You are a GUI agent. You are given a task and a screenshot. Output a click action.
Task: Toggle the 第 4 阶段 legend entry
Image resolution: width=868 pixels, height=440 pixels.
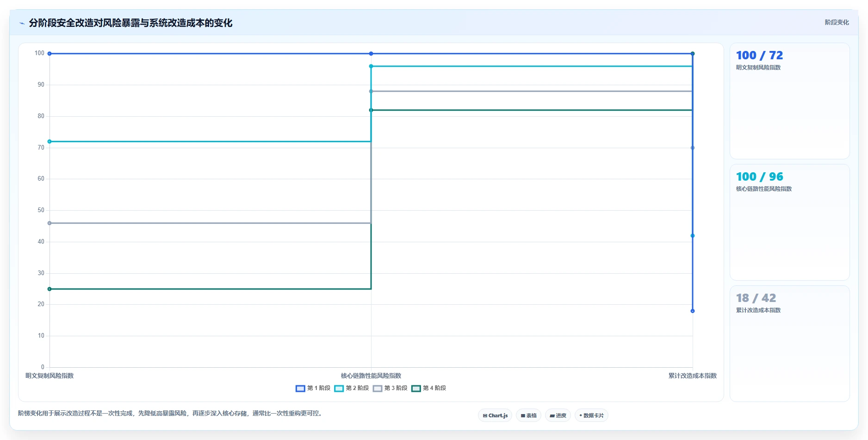(x=428, y=388)
